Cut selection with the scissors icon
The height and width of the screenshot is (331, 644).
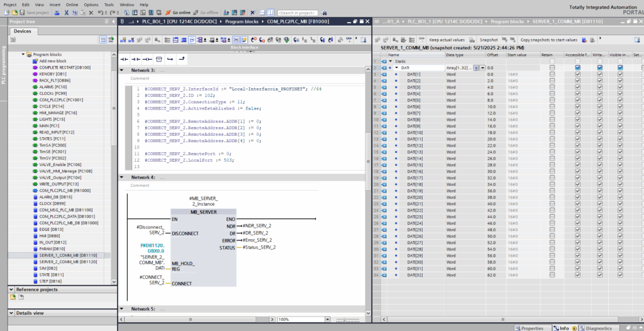click(x=67, y=13)
